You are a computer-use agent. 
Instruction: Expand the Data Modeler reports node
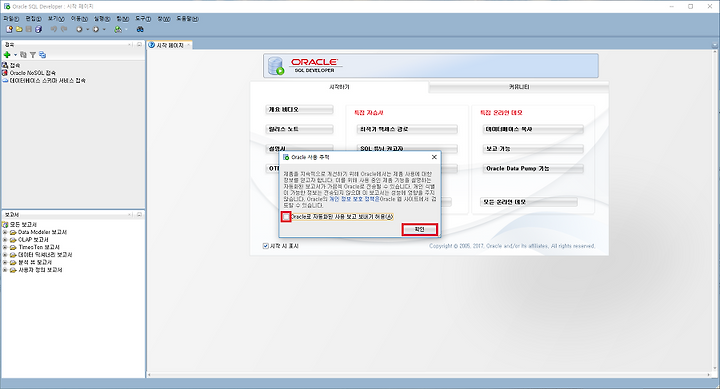[5, 232]
